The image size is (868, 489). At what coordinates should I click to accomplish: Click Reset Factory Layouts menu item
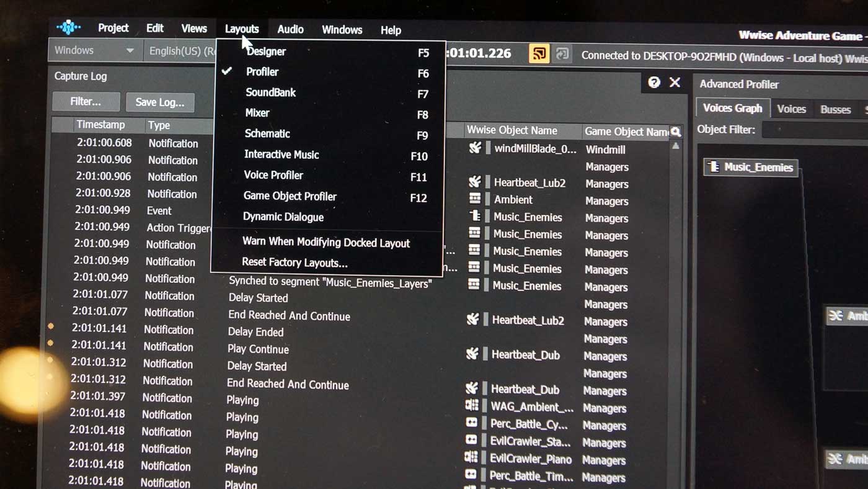coord(294,262)
